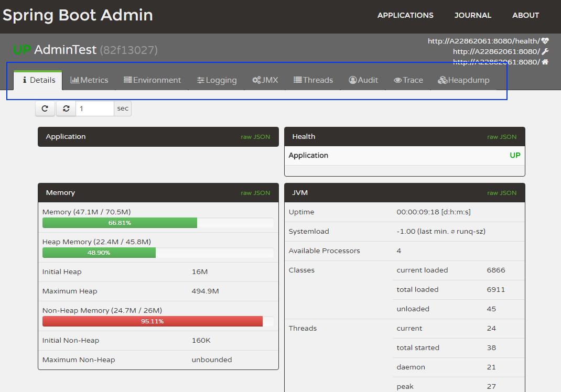Open the health heart icon link

(x=545, y=41)
